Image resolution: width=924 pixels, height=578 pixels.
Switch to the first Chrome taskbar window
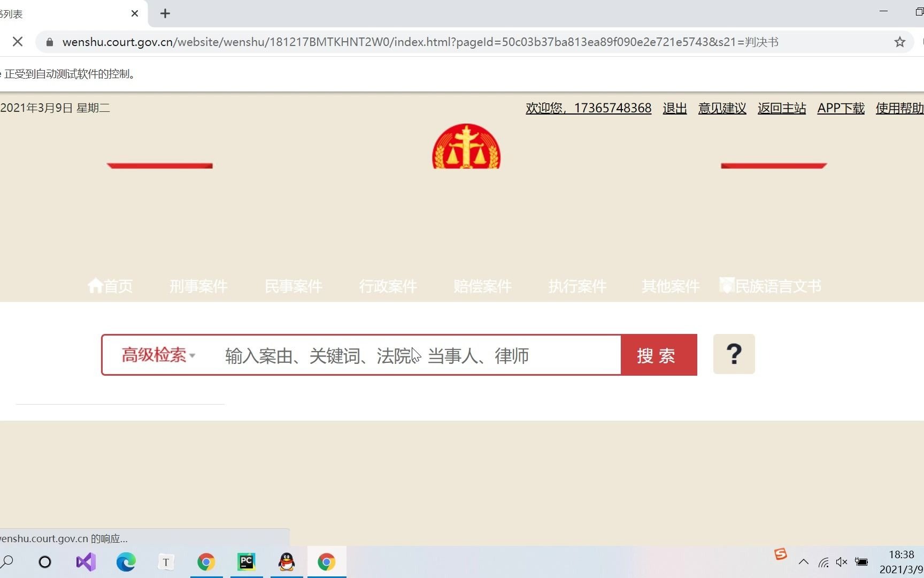pos(206,562)
